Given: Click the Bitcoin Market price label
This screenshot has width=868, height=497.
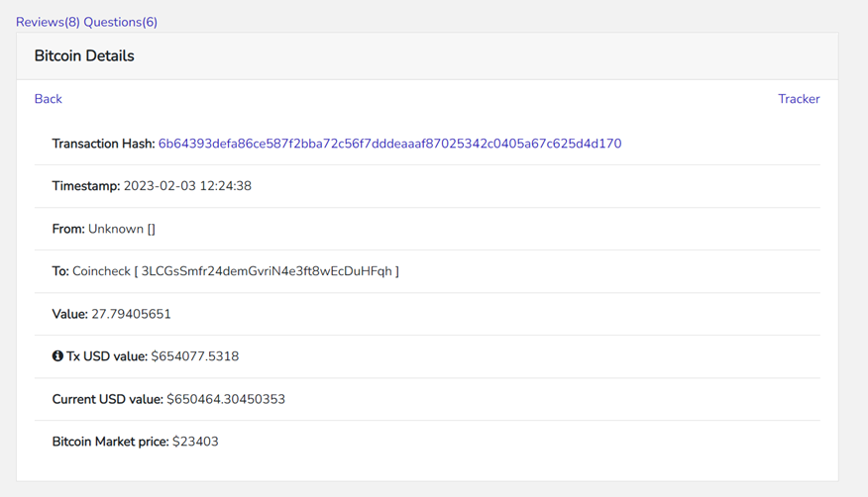Looking at the screenshot, I should pyautogui.click(x=110, y=442).
